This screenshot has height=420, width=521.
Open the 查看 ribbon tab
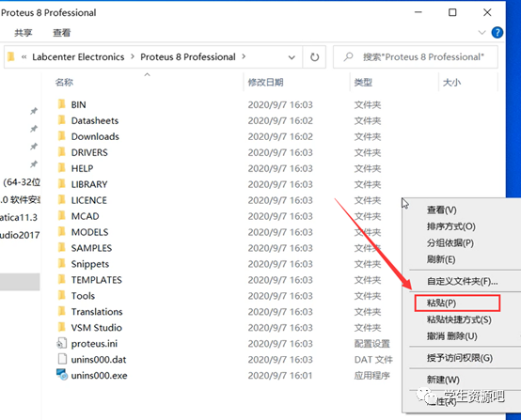[62, 33]
